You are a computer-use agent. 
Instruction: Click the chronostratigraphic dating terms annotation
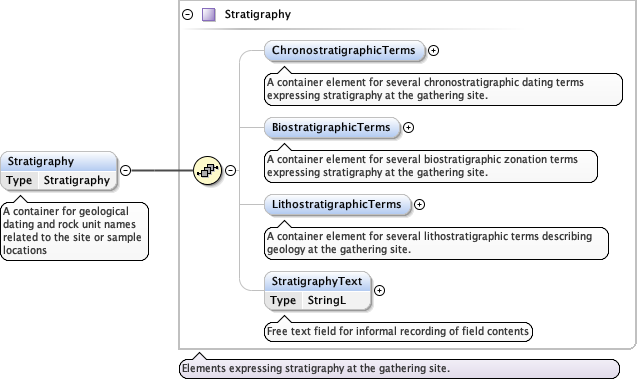coord(443,89)
